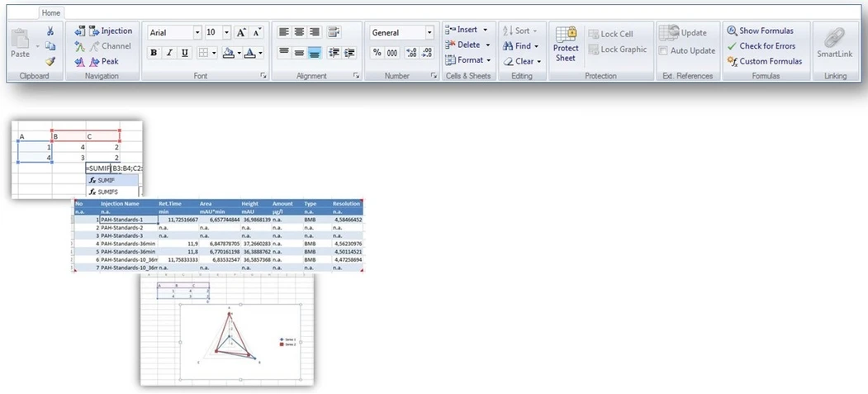Viewport: 868px width, 394px height.
Task: Choose SUMIF from the autocomplete list
Action: pyautogui.click(x=113, y=180)
